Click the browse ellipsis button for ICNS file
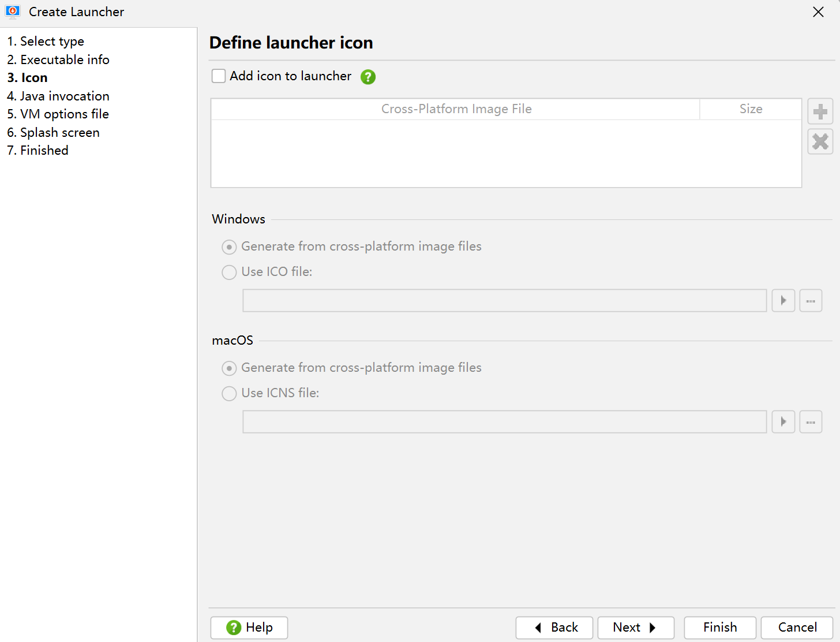Viewport: 840px width, 642px height. (x=811, y=422)
